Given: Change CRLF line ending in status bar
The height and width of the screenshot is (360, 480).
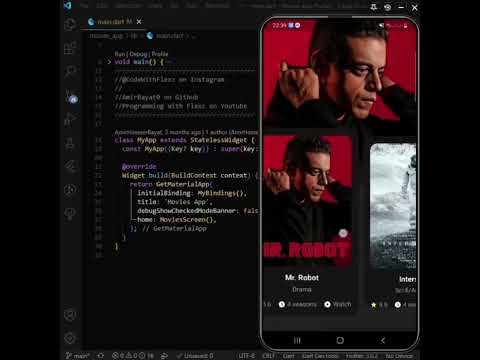Looking at the screenshot, I should pos(269,356).
